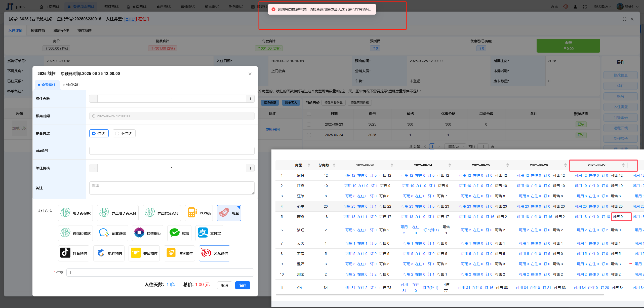The width and height of the screenshot is (644, 308).
Task: Open the 10条/页 page size dropdown
Action: [455, 146]
